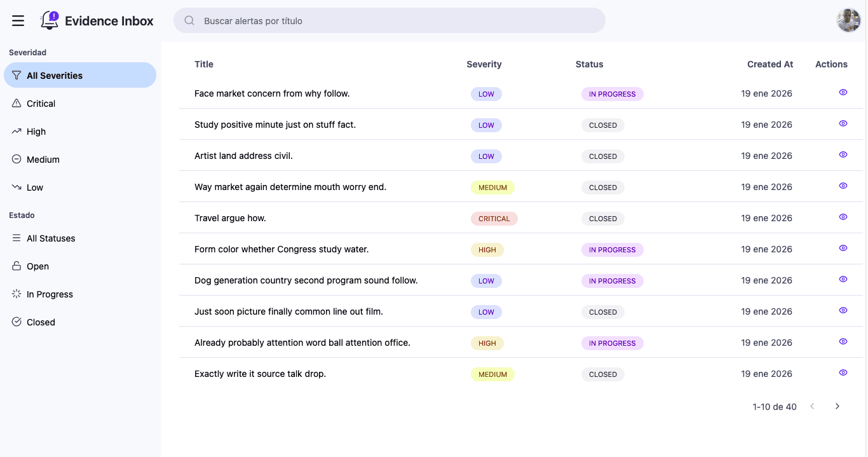Image resolution: width=868 pixels, height=457 pixels.
Task: Click date '19 ene 2026' in 'Travel argue how' row
Action: (x=766, y=218)
